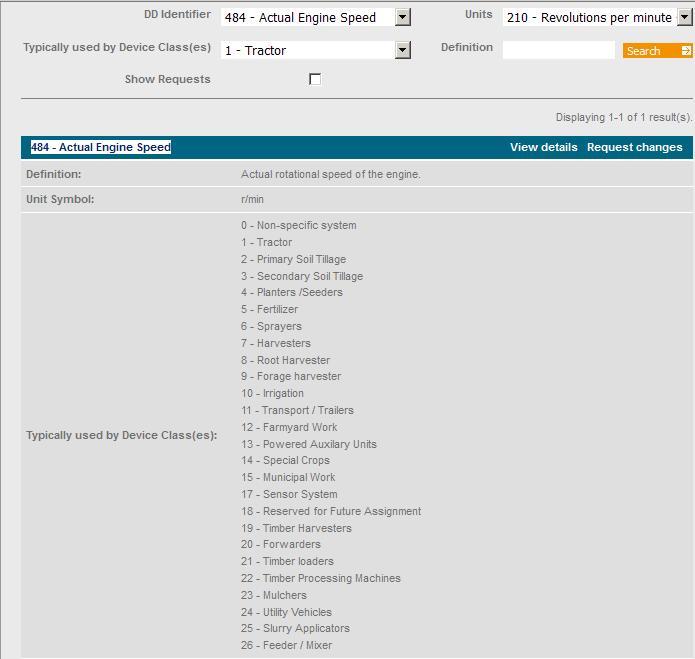The width and height of the screenshot is (695, 659).
Task: Click the 'Actual rotational speed of the engine' definition
Action: pos(330,174)
